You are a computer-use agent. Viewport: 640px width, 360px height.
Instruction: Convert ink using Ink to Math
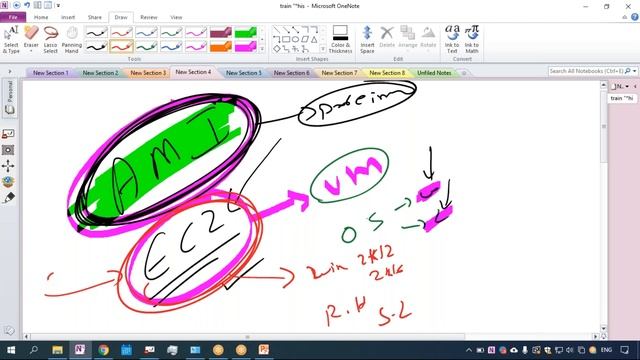(x=472, y=40)
